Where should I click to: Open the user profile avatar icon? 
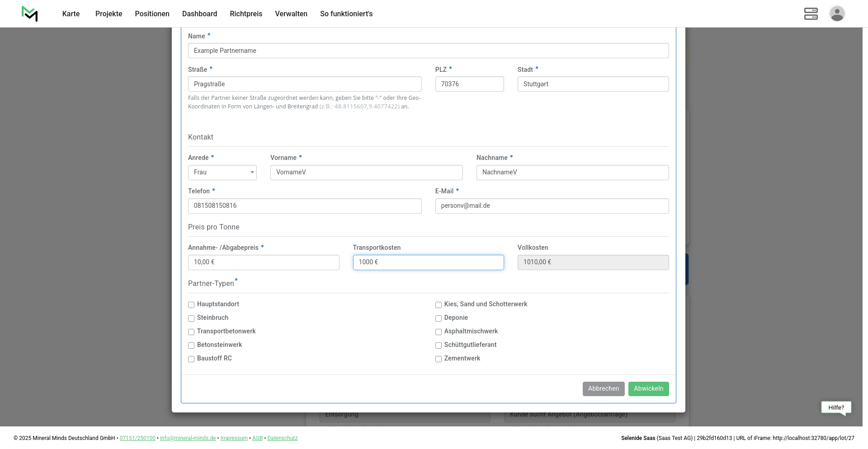coord(837,14)
